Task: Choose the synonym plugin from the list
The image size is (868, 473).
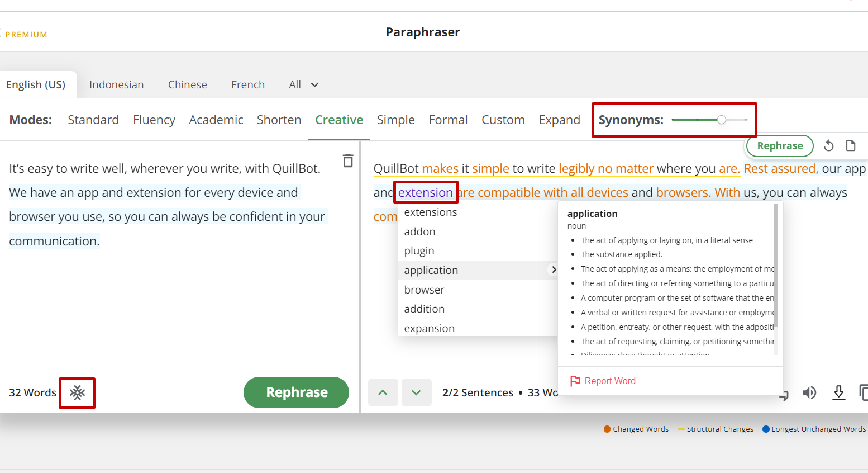Action: pyautogui.click(x=419, y=251)
